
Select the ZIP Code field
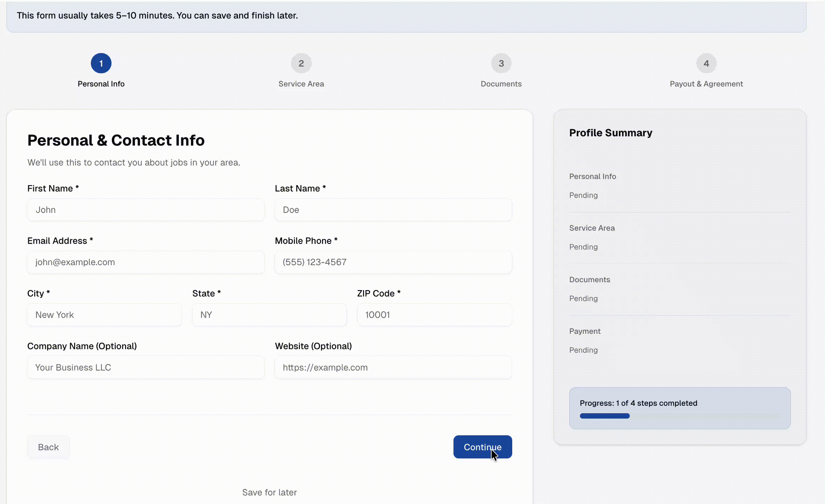tap(434, 315)
